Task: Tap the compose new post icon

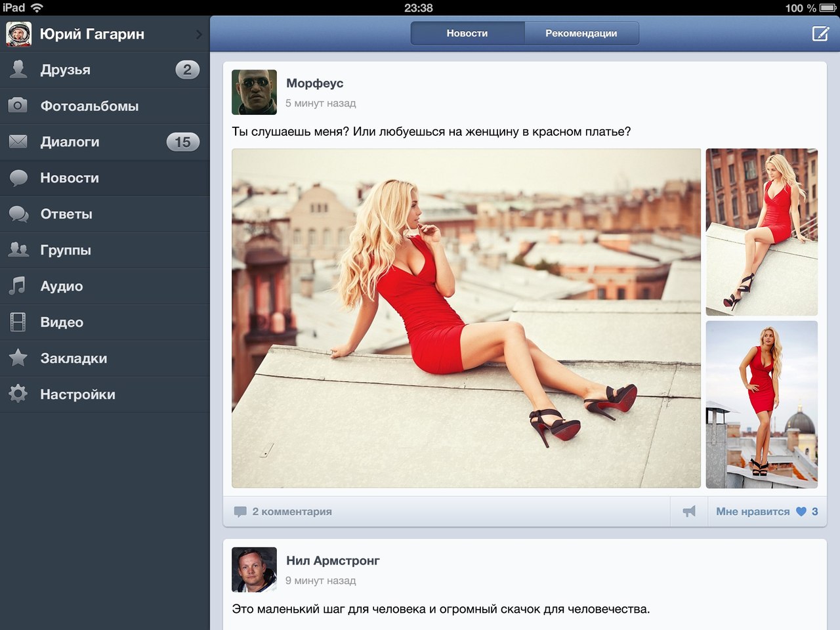Action: (x=820, y=33)
